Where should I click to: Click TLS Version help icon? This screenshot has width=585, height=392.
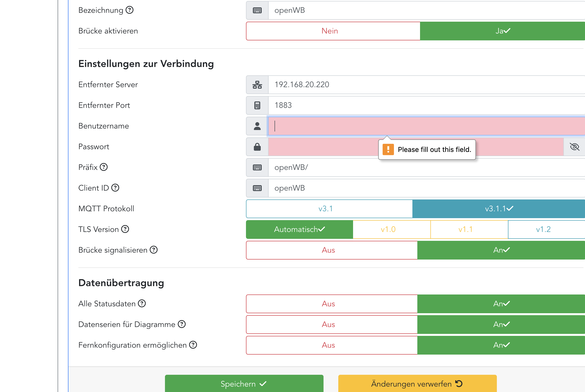tap(125, 229)
